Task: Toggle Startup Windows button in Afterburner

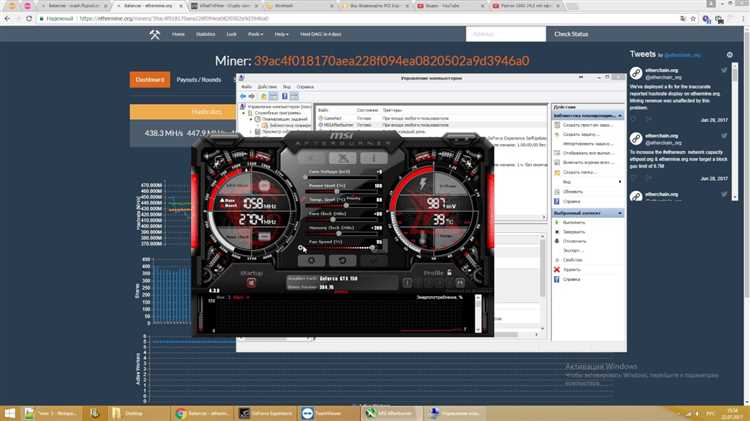Action: (251, 283)
